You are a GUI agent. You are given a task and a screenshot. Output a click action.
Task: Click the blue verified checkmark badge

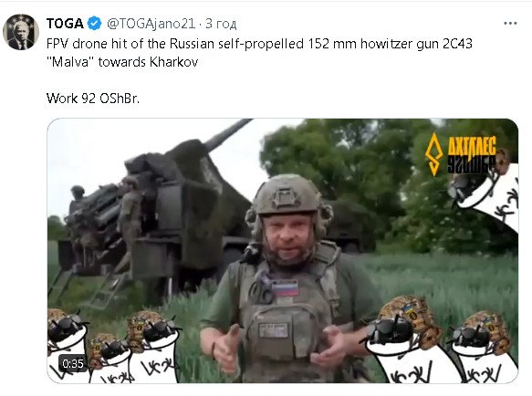[95, 24]
